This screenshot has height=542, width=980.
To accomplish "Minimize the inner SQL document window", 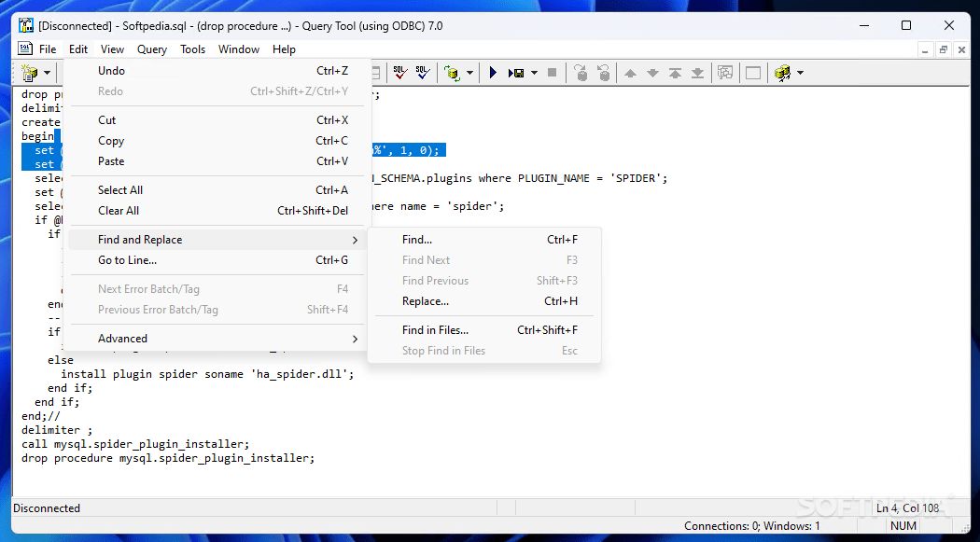I will click(926, 49).
